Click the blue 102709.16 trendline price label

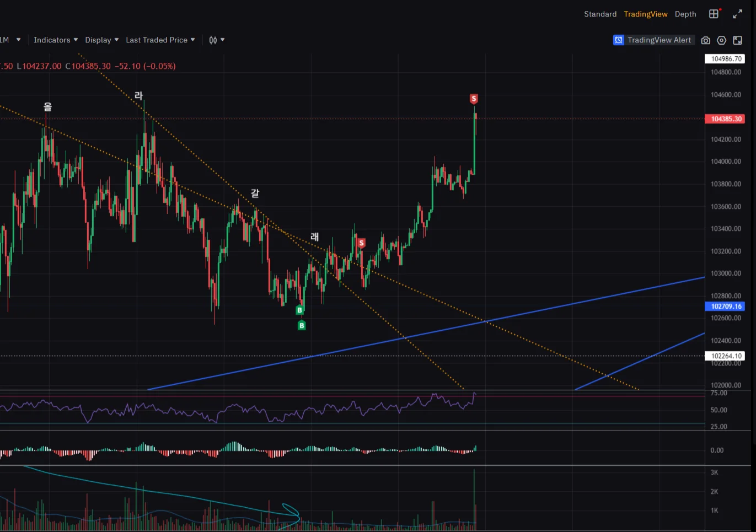pyautogui.click(x=725, y=307)
